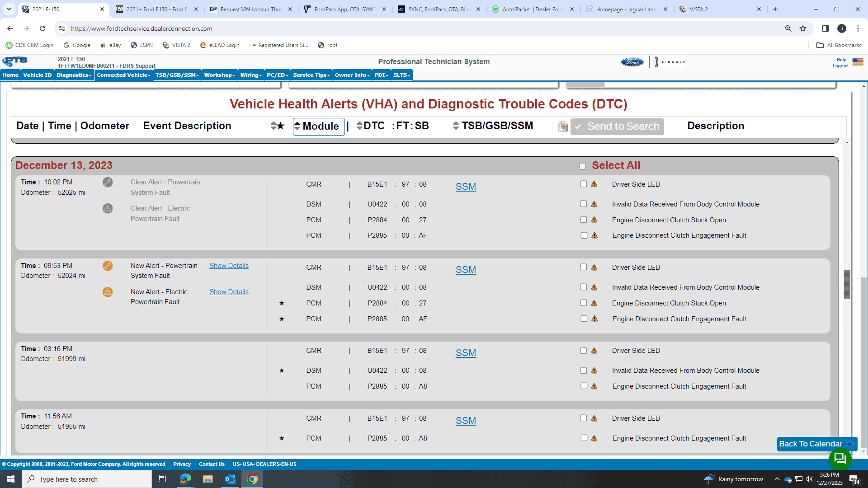Open the TSB/GSB/SSM menu dropdown
This screenshot has height=488, width=868.
point(177,75)
